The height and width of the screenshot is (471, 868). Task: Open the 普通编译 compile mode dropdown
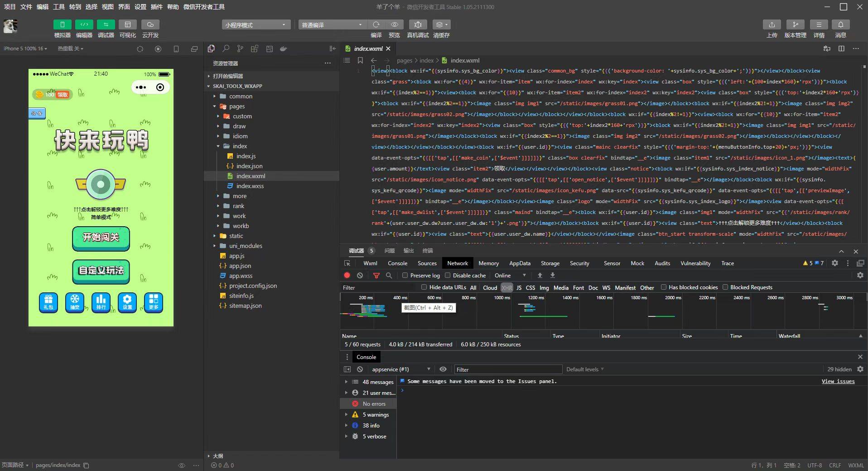(333, 24)
